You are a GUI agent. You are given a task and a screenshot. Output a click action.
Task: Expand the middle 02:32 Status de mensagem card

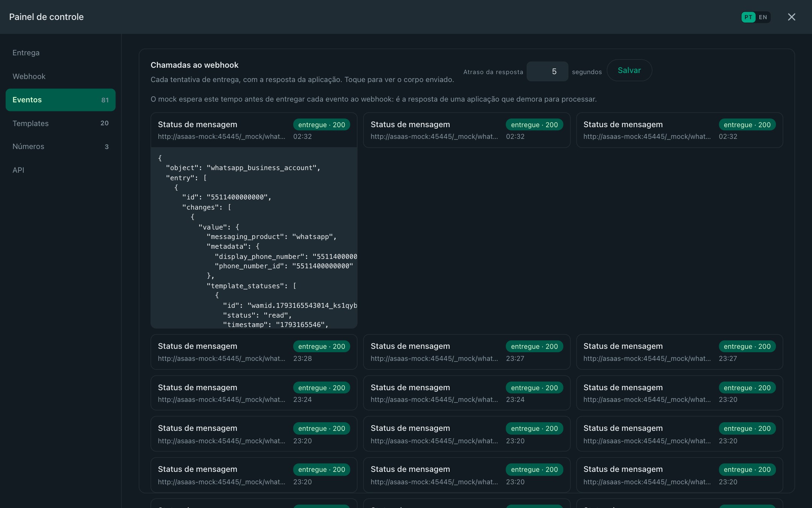pos(467,130)
